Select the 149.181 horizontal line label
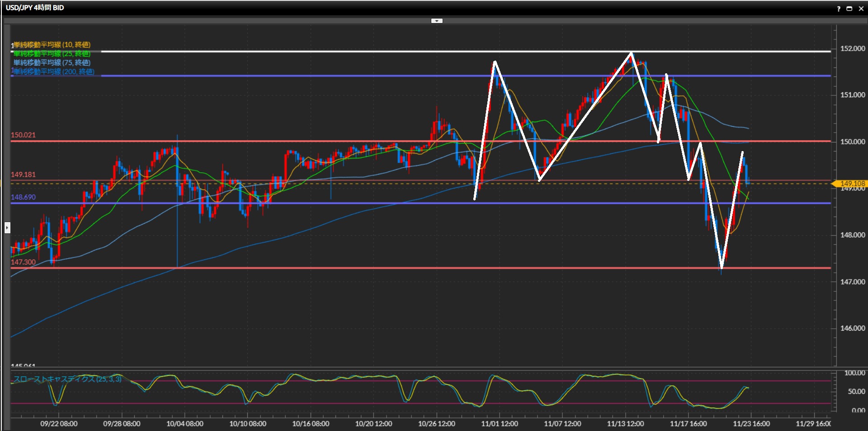Screen dimensions: 868x431 [x=23, y=174]
